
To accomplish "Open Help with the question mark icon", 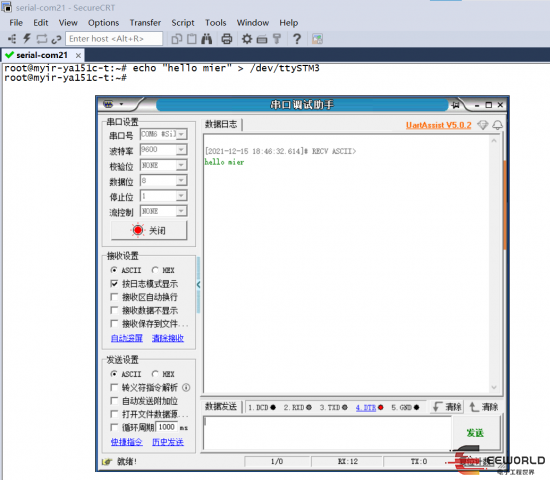I will coord(297,39).
